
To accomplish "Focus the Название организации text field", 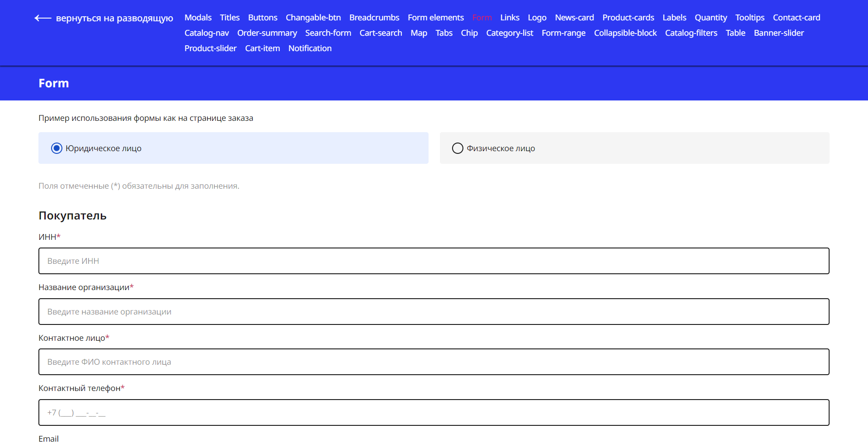I will coord(434,312).
